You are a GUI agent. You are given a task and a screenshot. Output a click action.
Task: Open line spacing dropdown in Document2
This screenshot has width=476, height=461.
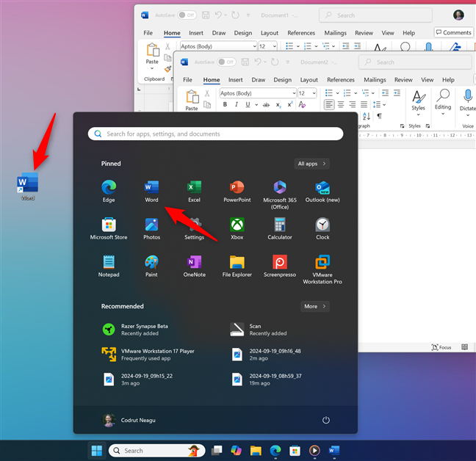pos(384,105)
